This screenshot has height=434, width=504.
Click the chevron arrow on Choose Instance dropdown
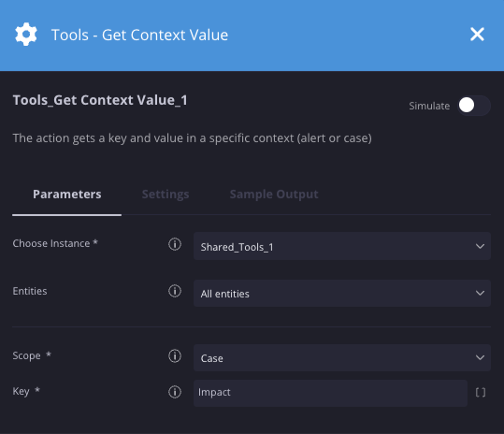pyautogui.click(x=480, y=247)
